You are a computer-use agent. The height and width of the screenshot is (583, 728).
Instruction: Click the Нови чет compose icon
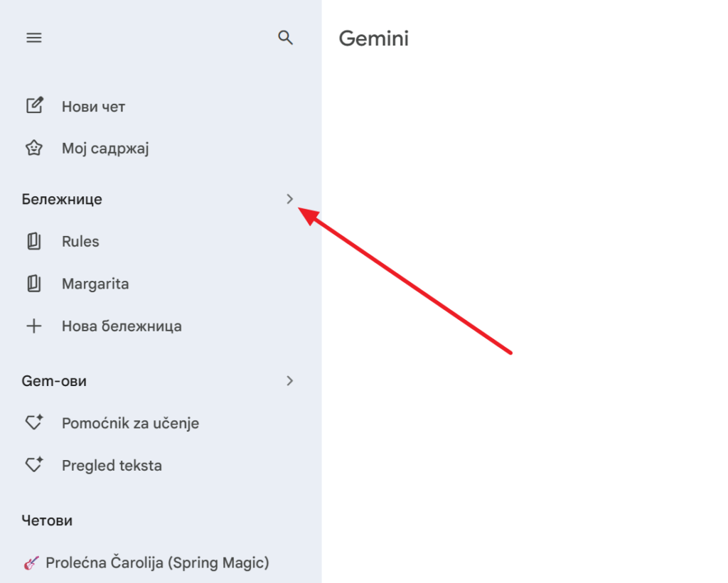click(x=34, y=106)
